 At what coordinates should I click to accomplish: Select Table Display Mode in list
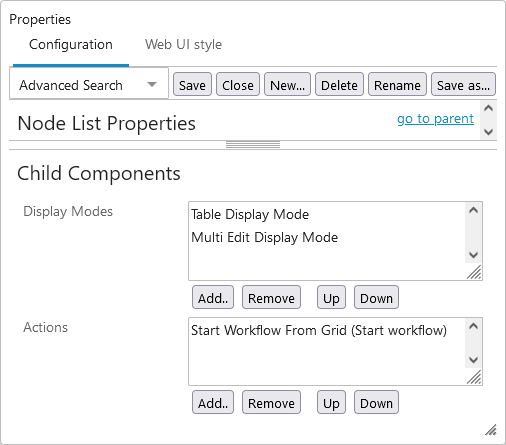pyautogui.click(x=250, y=214)
